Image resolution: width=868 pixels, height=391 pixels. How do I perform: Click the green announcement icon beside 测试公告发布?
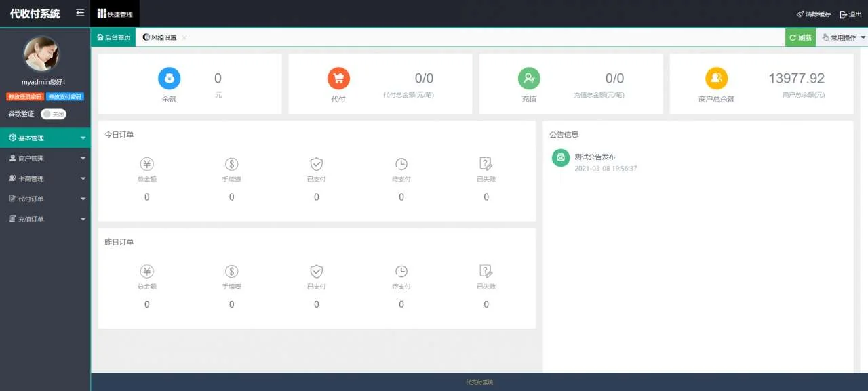tap(560, 158)
